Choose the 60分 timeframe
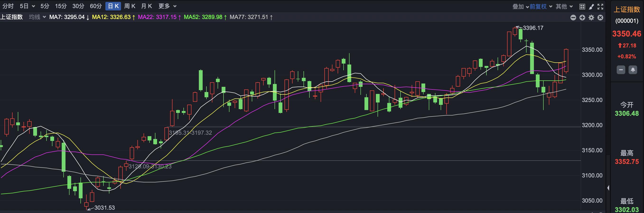644x213 pixels. click(96, 6)
